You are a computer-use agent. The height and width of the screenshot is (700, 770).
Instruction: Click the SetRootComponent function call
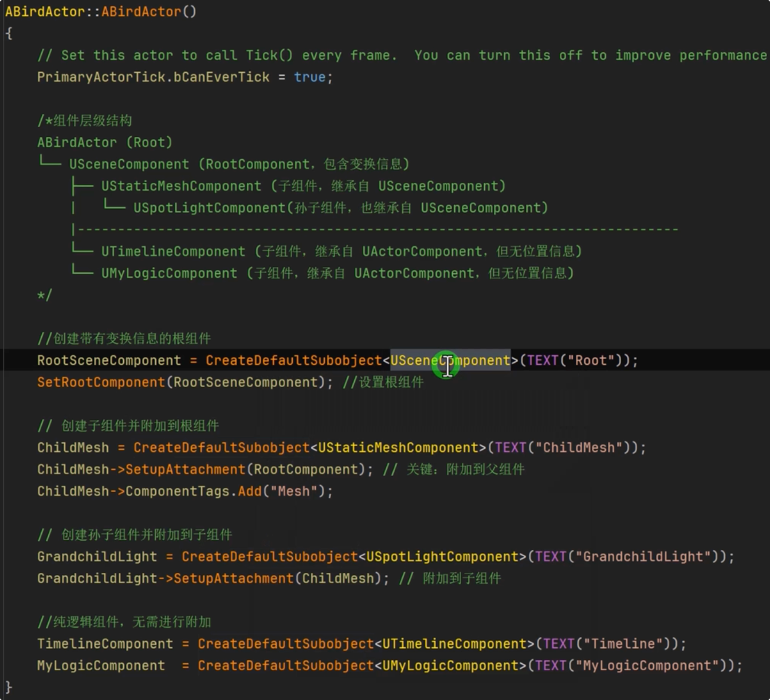pos(100,382)
